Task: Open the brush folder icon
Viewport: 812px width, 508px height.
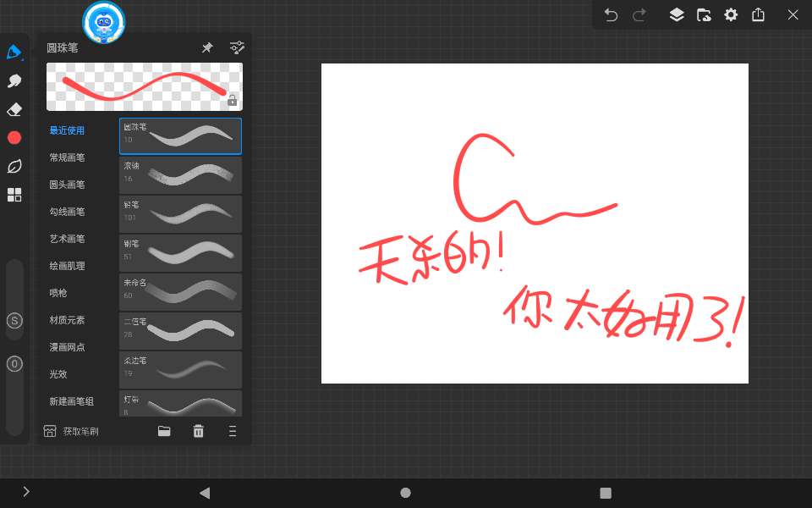Action: click(x=164, y=431)
